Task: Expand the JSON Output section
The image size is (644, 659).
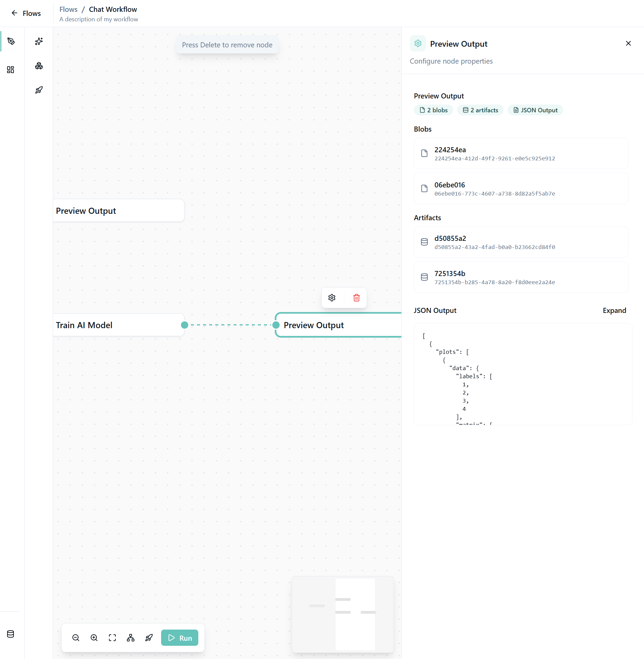Action: [x=614, y=311]
